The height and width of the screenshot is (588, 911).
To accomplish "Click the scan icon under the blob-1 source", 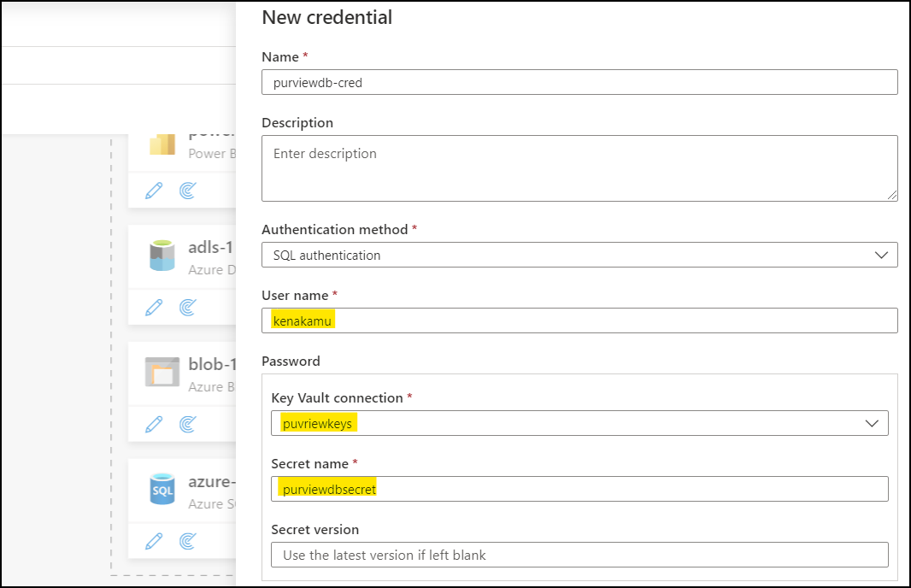I will coord(188,424).
